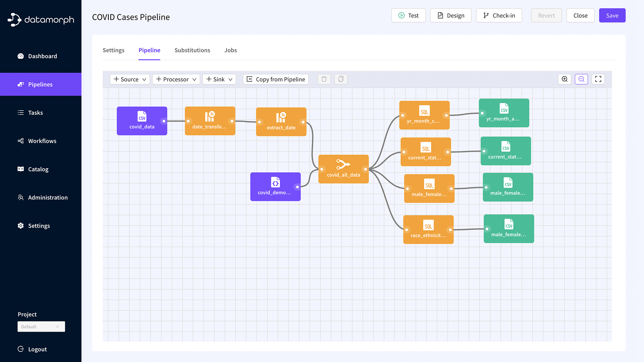Open the Sink dropdown menu

click(x=219, y=79)
